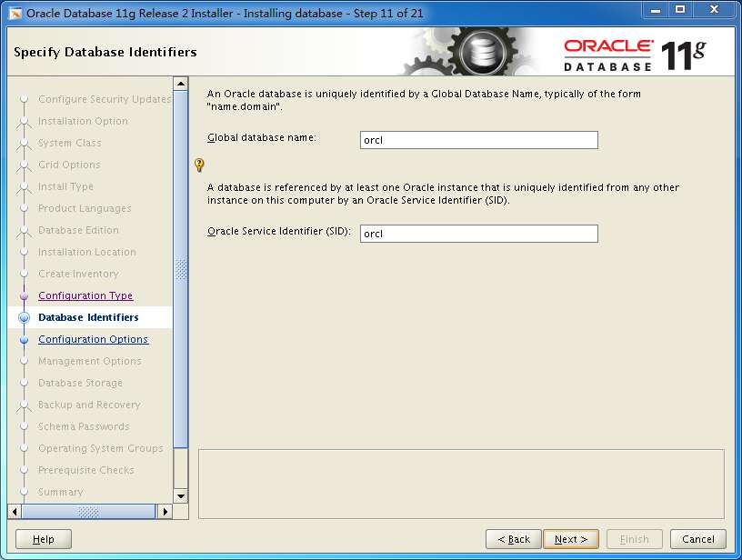Click the horizontal scrollbar thumb under the step list

[88, 511]
